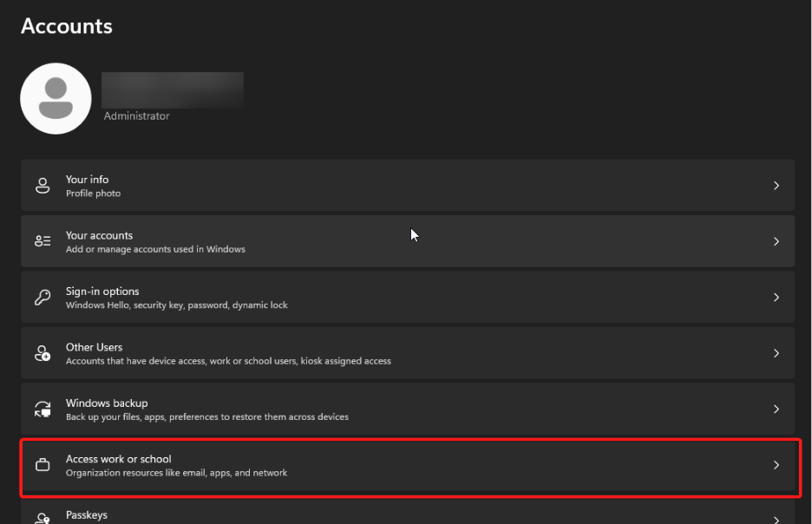This screenshot has width=812, height=524.
Task: Click the Access work or school briefcase icon
Action: [x=43, y=465]
